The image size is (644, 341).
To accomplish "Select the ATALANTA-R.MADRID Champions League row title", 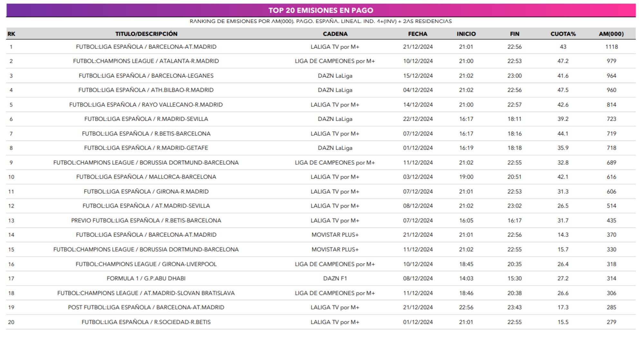I will tap(146, 61).
